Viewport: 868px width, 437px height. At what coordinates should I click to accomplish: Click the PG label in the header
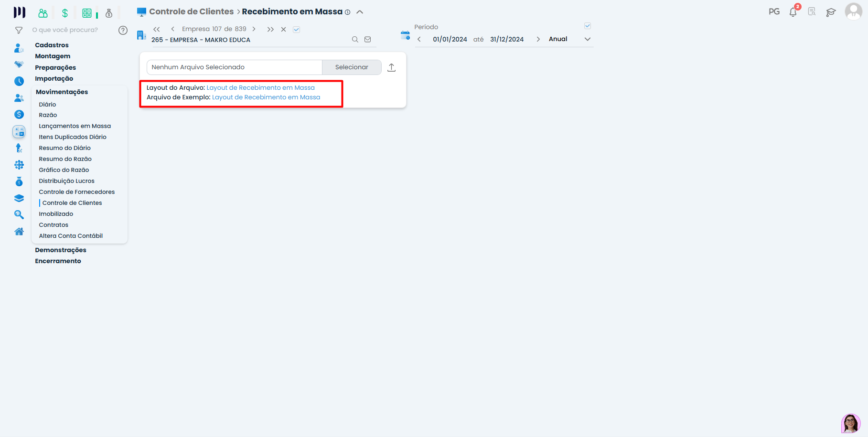pyautogui.click(x=774, y=11)
